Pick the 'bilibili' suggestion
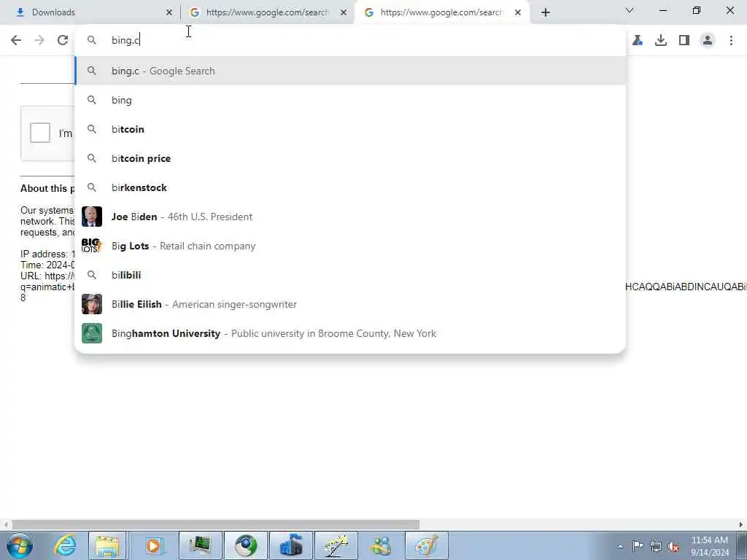 pos(350,275)
